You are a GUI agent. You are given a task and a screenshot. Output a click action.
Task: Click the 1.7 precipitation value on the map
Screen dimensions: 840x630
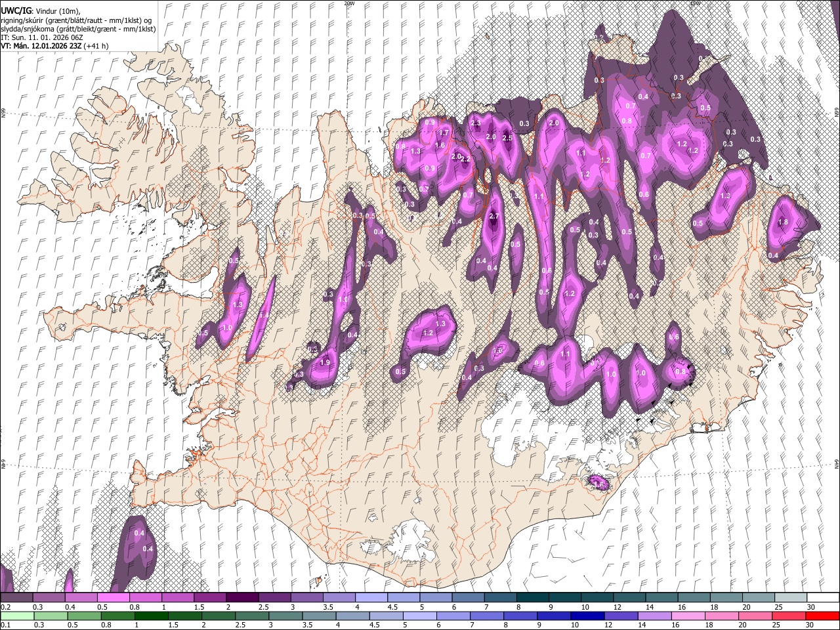(444, 133)
